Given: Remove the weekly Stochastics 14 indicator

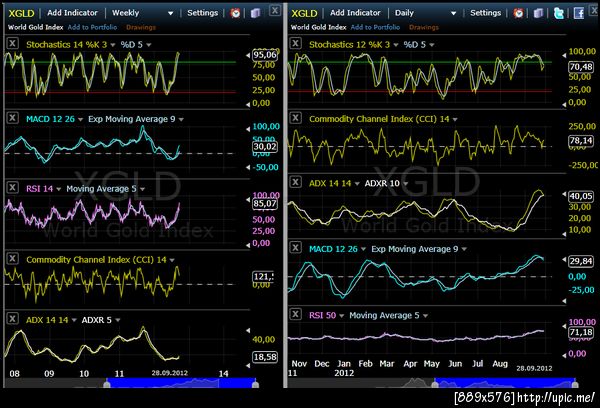Looking at the screenshot, I should [12, 43].
